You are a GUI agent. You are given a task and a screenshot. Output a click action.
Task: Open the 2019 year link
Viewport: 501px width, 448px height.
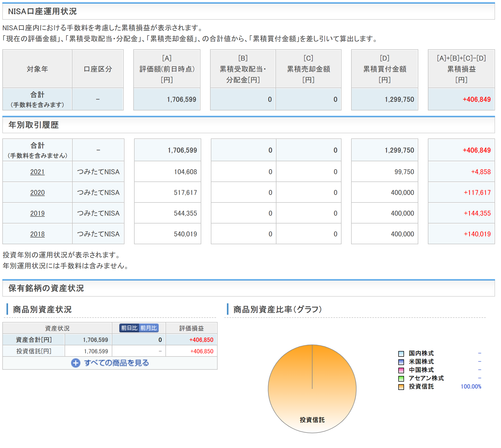point(37,213)
